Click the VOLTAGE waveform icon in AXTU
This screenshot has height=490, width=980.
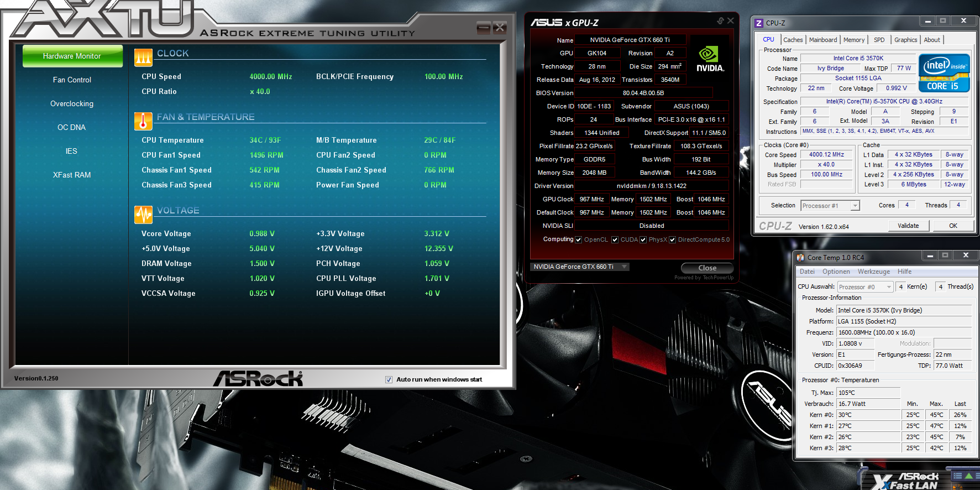(143, 215)
